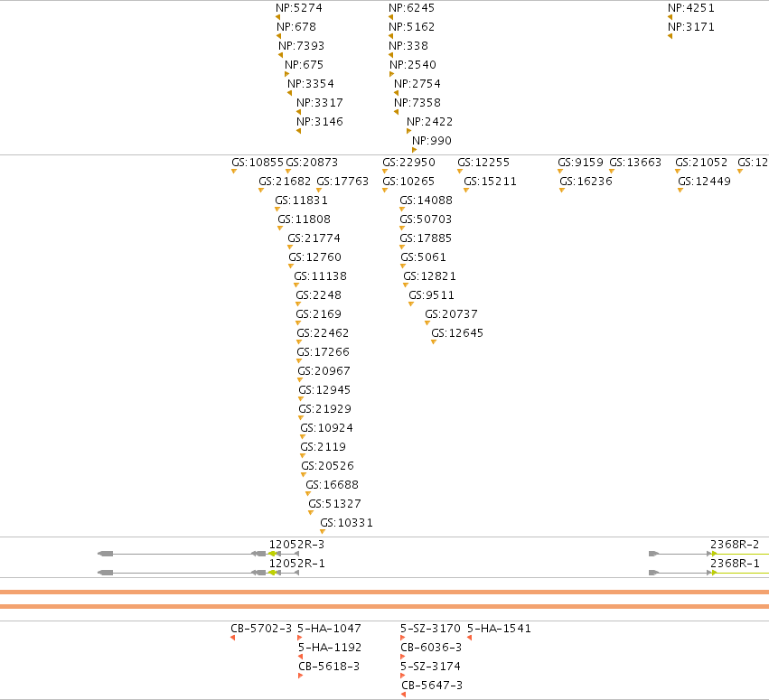769x700 pixels.
Task: Select GS:11831 insertion
Action: click(301, 201)
